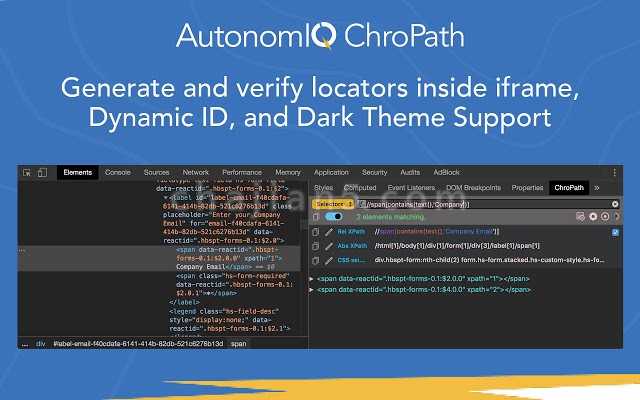Open the Performance tab

242,173
